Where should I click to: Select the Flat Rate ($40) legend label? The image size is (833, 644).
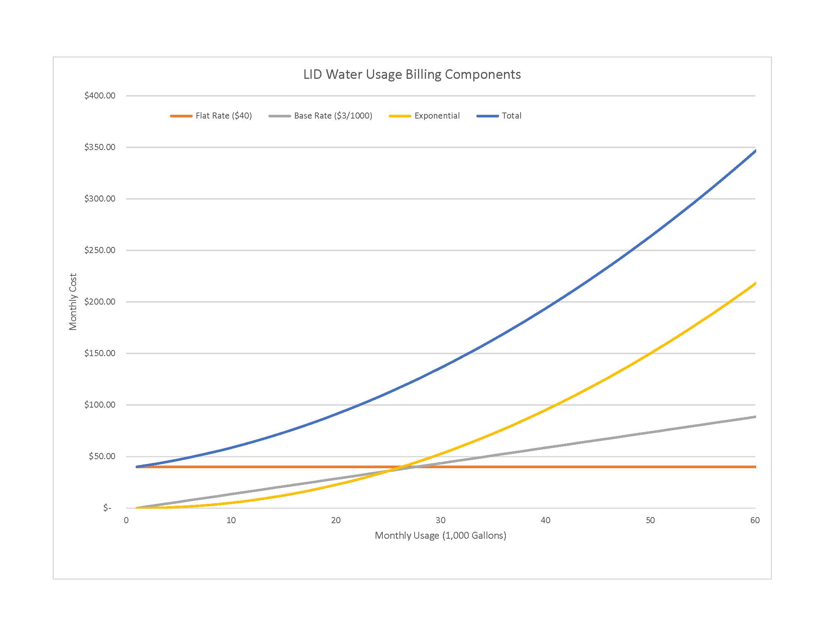pos(223,116)
